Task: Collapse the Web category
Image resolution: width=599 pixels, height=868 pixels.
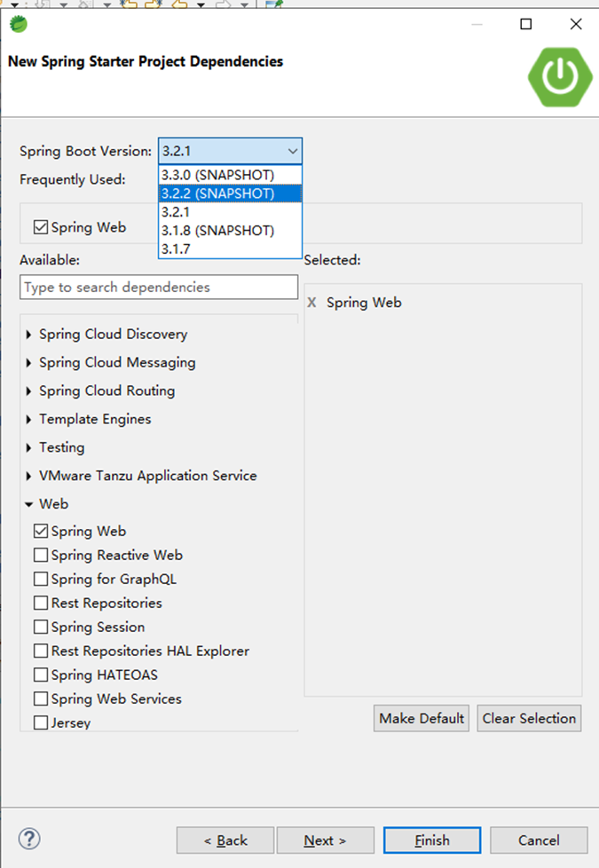Action: [x=29, y=503]
